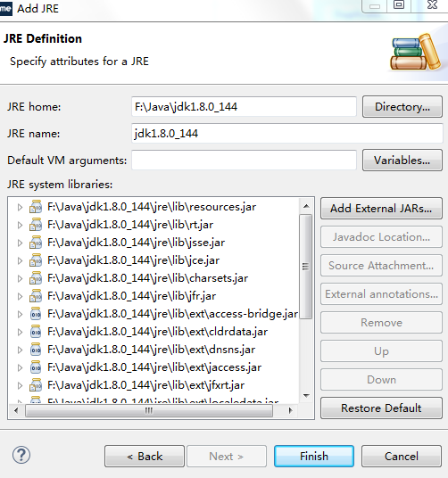Expand the charsets.jar tree node
This screenshot has height=478, width=448.
[x=20, y=278]
